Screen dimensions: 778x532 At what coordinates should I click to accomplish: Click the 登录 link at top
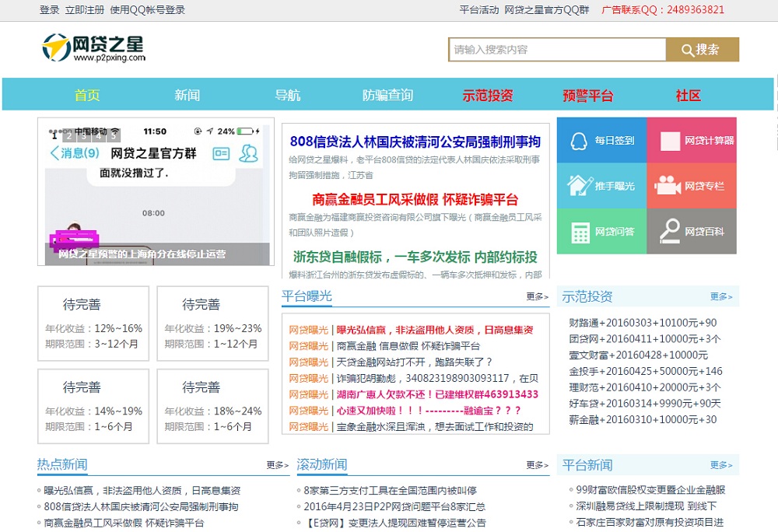click(49, 10)
